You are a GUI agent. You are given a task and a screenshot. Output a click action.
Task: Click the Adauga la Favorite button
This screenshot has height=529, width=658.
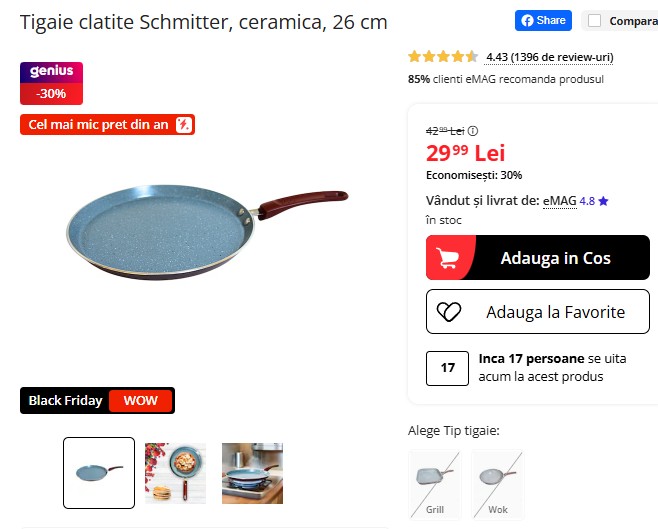(538, 312)
